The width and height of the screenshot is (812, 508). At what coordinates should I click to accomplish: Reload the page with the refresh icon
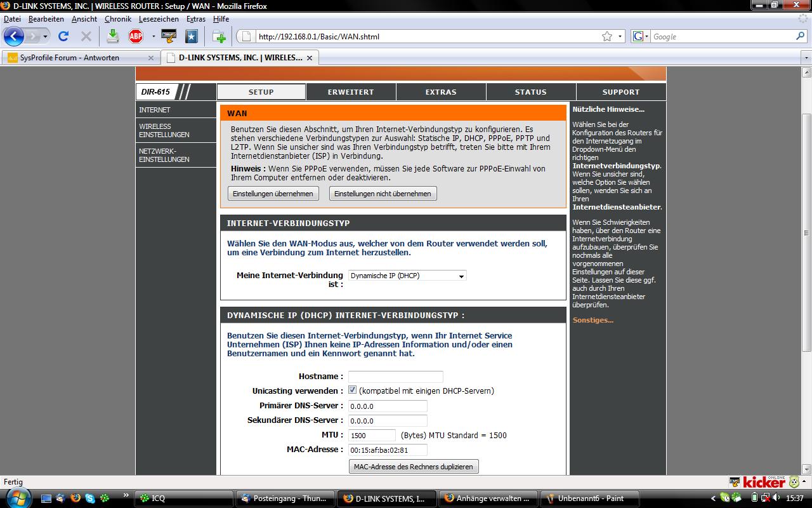tap(63, 36)
